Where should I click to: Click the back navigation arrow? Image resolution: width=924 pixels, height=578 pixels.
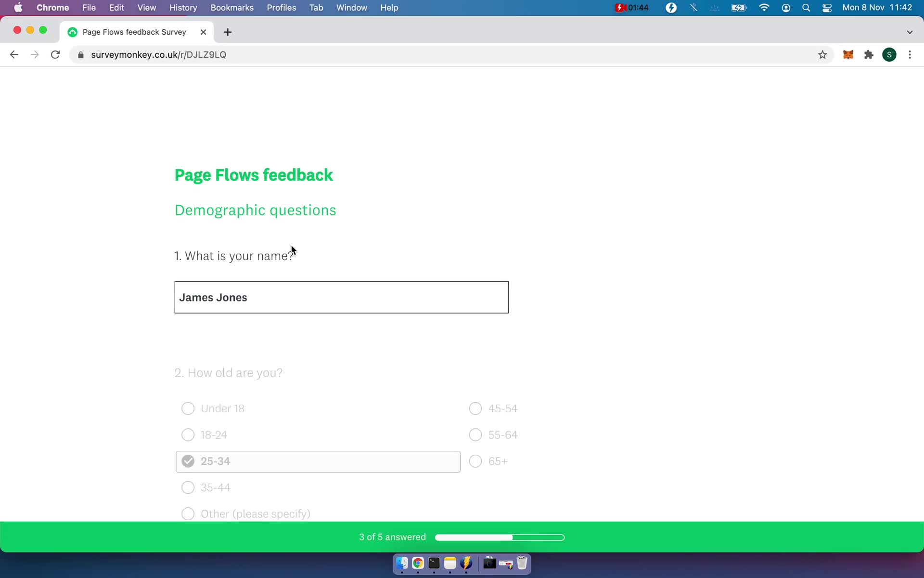pyautogui.click(x=13, y=54)
